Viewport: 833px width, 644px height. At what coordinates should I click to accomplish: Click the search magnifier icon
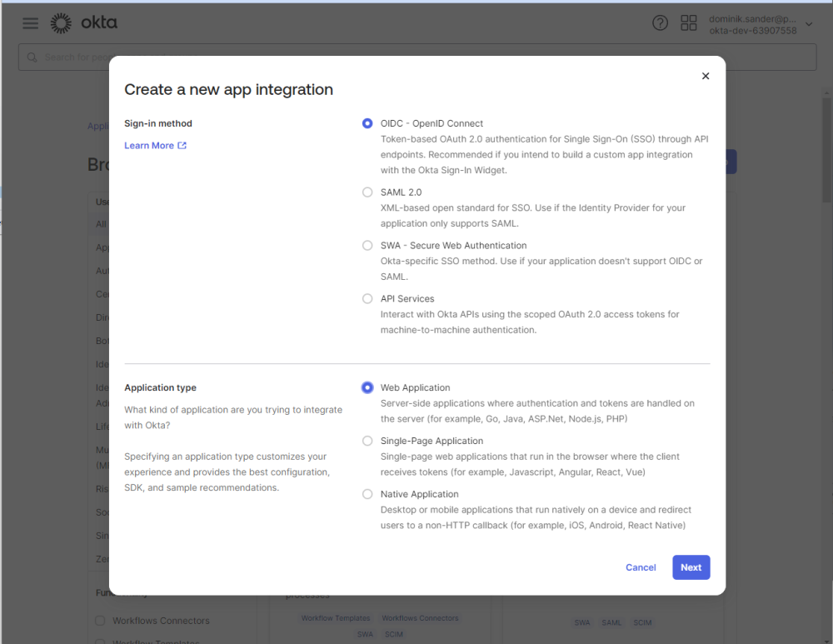pyautogui.click(x=32, y=57)
